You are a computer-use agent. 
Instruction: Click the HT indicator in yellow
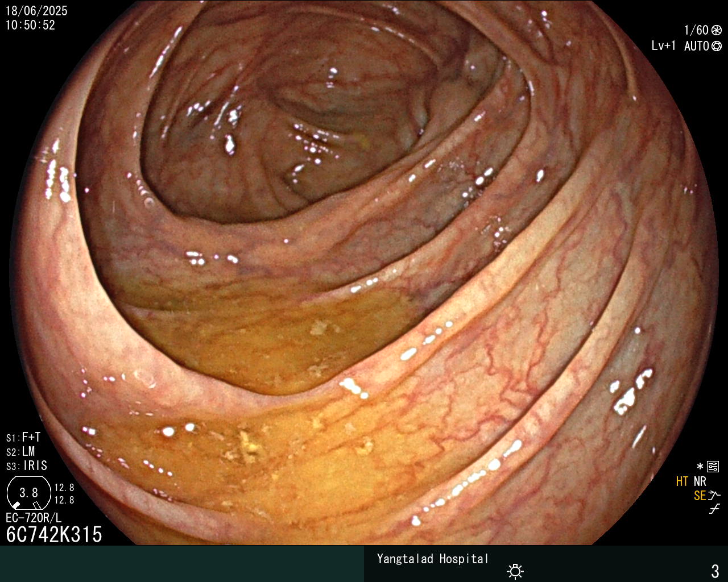pos(682,481)
